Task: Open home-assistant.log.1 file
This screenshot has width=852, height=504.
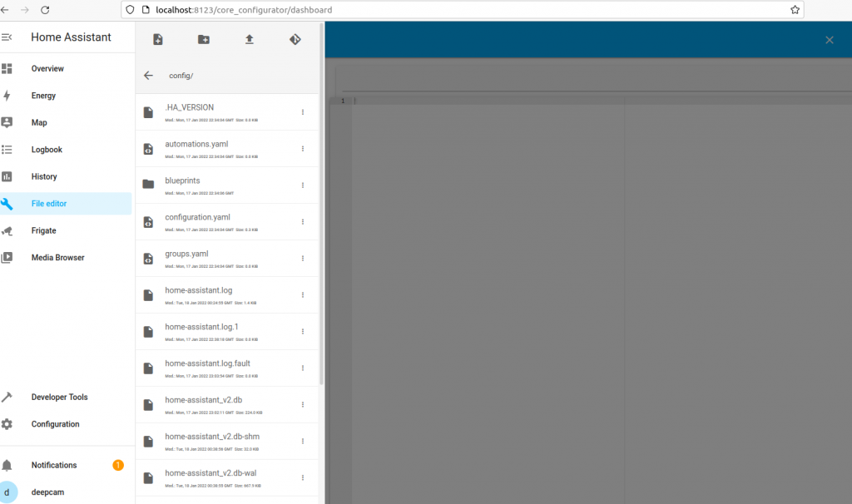Action: 227,331
